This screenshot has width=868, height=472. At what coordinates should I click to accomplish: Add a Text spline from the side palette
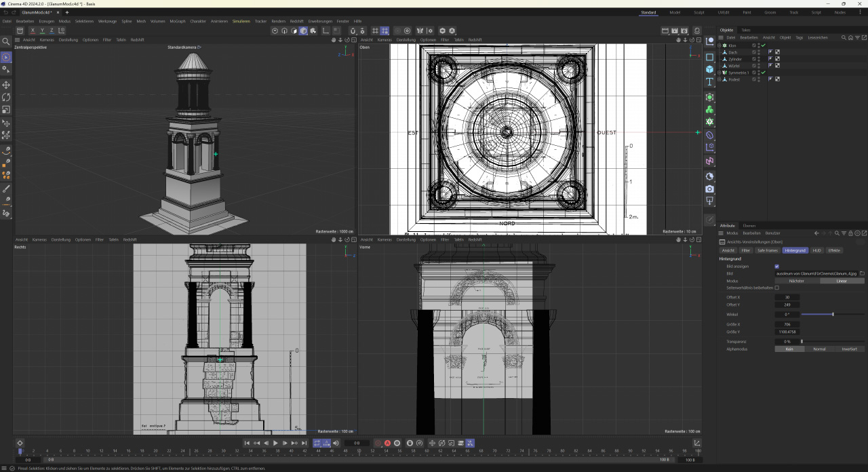710,81
